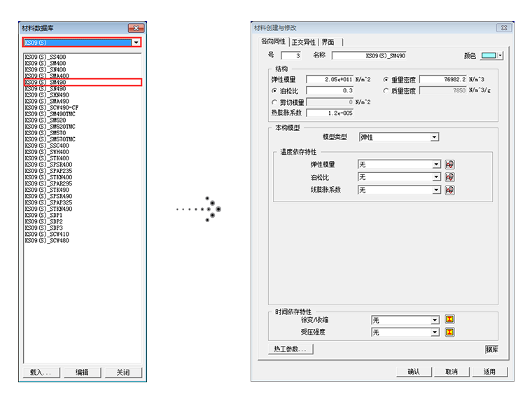532x404 pixels.
Task: Close the 材料创建与修改 dialog
Action: coord(504,28)
